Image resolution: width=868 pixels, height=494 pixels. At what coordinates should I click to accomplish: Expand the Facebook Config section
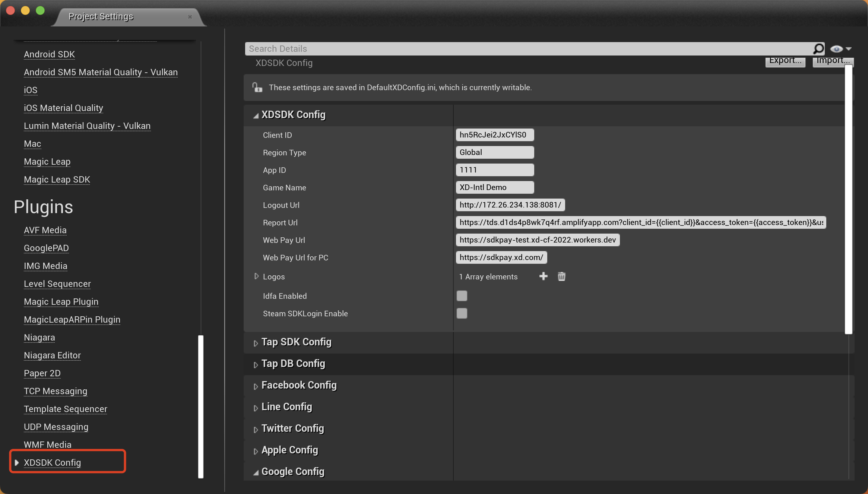pos(256,386)
